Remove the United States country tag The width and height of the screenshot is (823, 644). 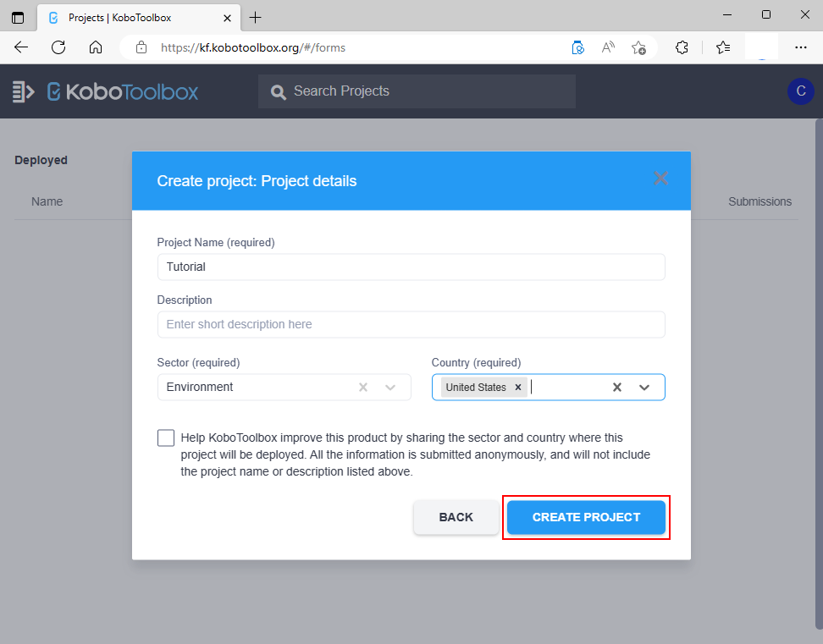(x=518, y=388)
